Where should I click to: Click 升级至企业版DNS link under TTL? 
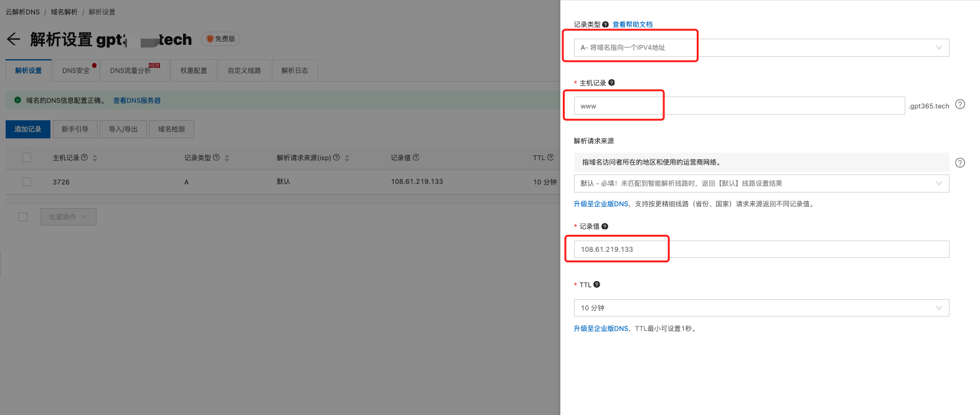point(602,328)
